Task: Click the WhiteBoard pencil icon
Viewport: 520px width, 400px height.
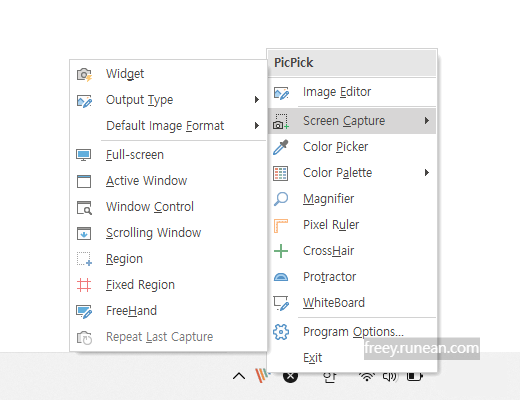Action: [281, 303]
